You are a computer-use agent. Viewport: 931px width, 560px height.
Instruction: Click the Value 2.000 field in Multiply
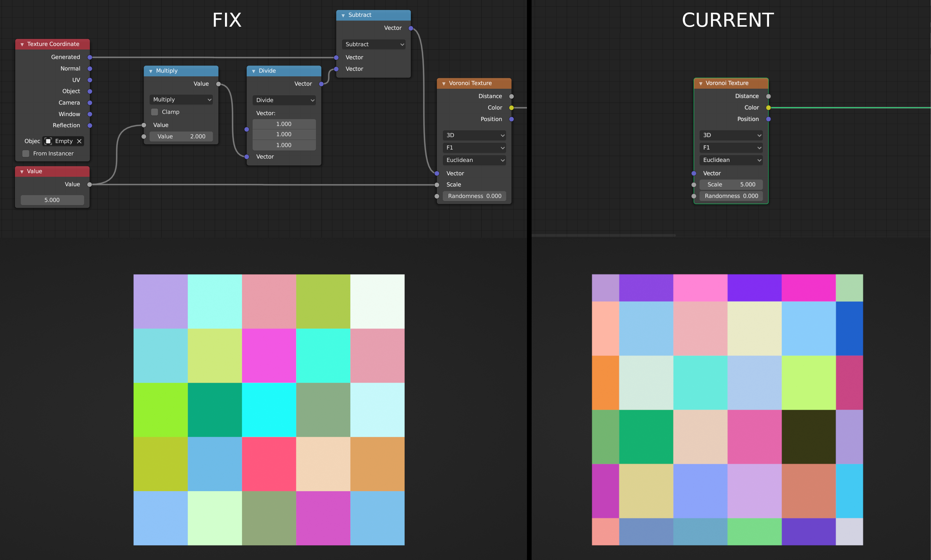coord(182,137)
